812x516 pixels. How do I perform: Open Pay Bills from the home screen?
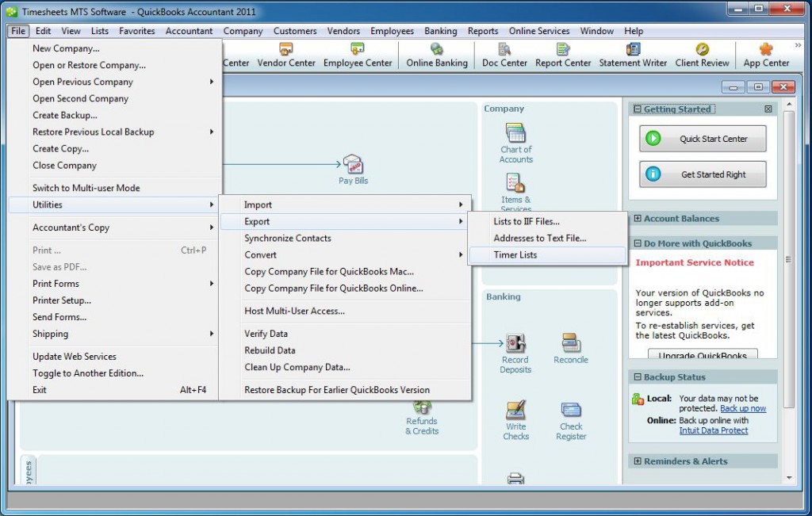pyautogui.click(x=353, y=167)
